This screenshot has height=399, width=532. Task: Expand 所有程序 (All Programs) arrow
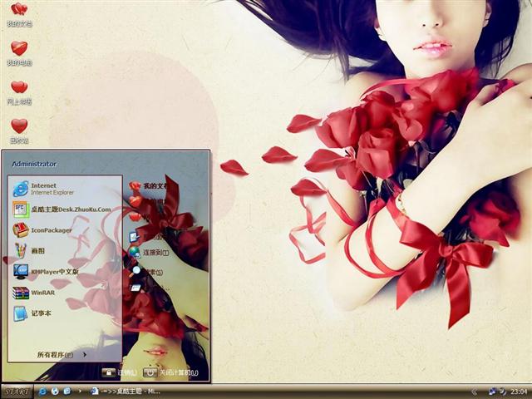pos(85,355)
